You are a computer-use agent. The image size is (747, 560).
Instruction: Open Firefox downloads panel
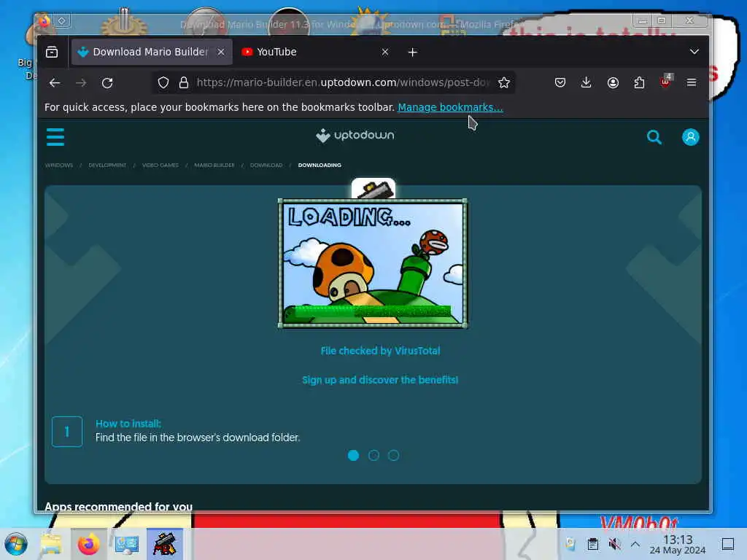(x=587, y=83)
